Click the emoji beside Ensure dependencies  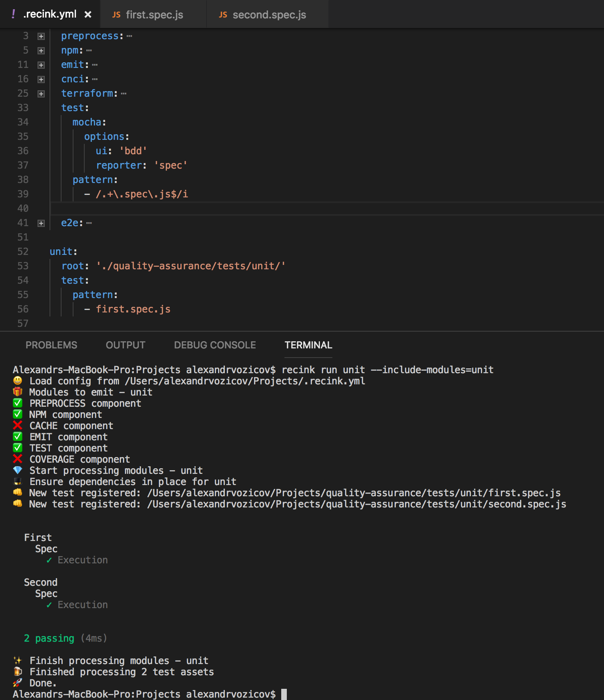[x=18, y=481]
